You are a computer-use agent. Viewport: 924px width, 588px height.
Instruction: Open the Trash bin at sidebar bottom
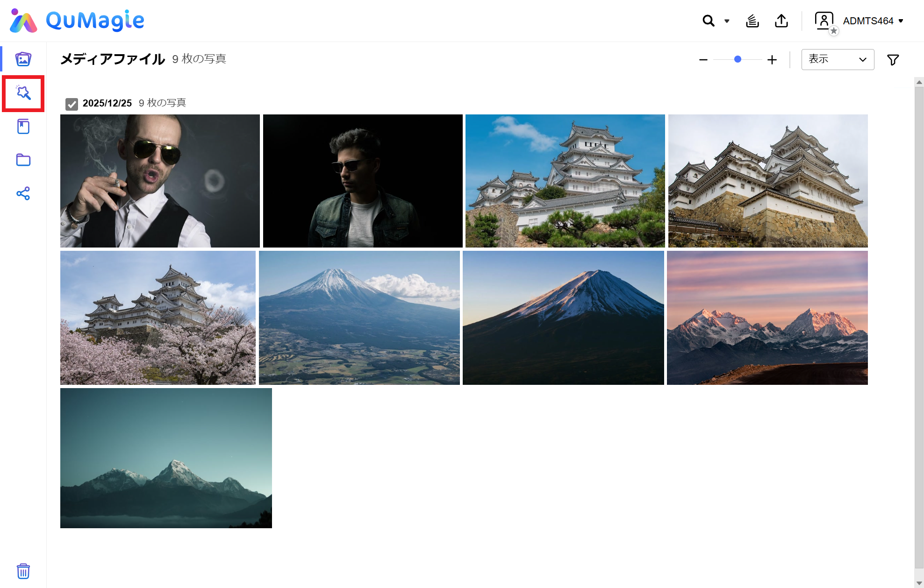pos(23,571)
